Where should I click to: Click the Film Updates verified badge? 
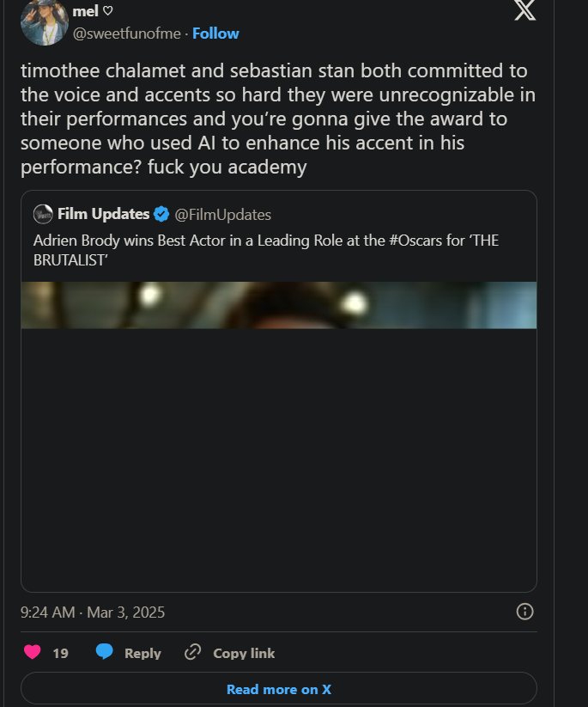coord(161,214)
